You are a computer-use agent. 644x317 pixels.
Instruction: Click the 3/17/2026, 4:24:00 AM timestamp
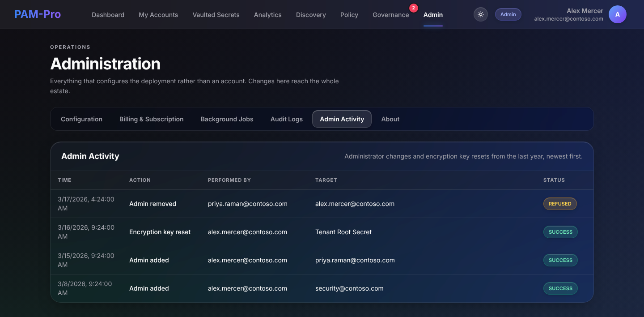86,204
